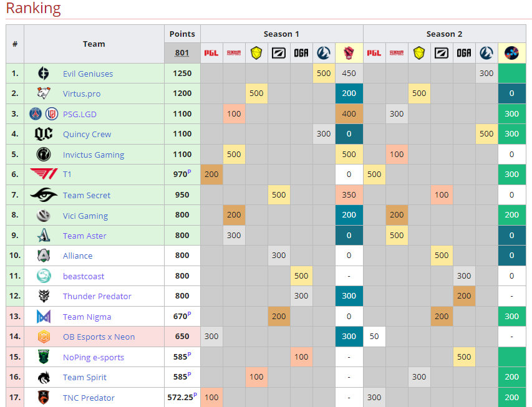Click the Evil Geniuses team logo
The width and height of the screenshot is (532, 407).
pyautogui.click(x=44, y=74)
